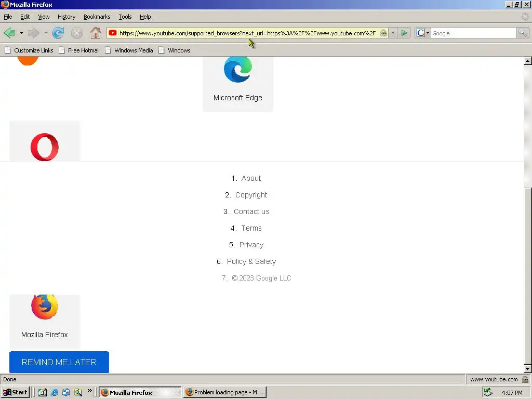This screenshot has width=532, height=399.
Task: Open the Tools menu
Action: coord(125,17)
